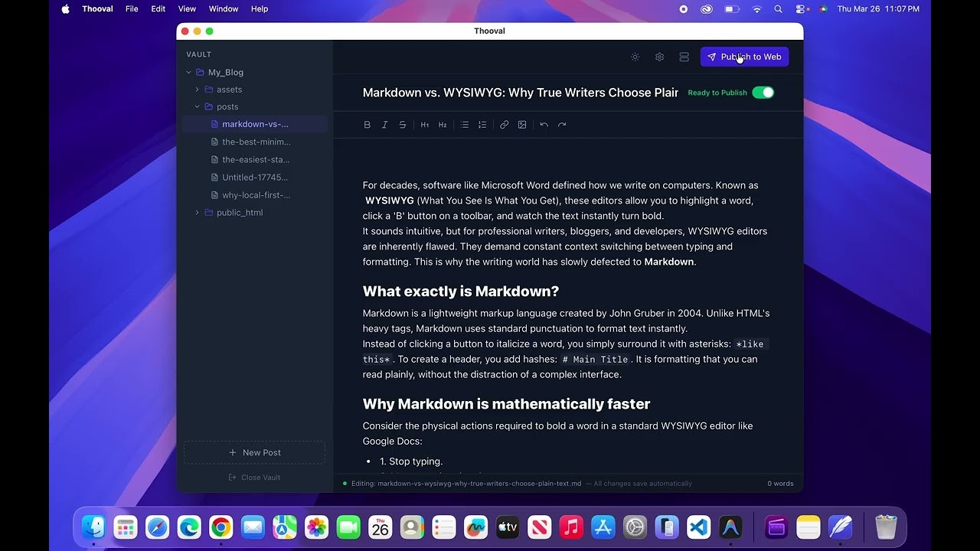Redo the last edit
980x551 pixels.
(562, 125)
